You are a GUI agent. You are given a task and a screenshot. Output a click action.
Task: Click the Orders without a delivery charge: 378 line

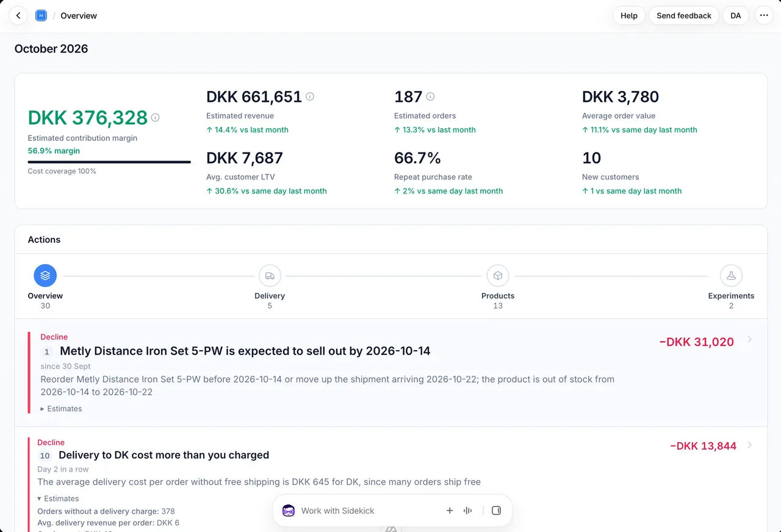click(x=106, y=511)
